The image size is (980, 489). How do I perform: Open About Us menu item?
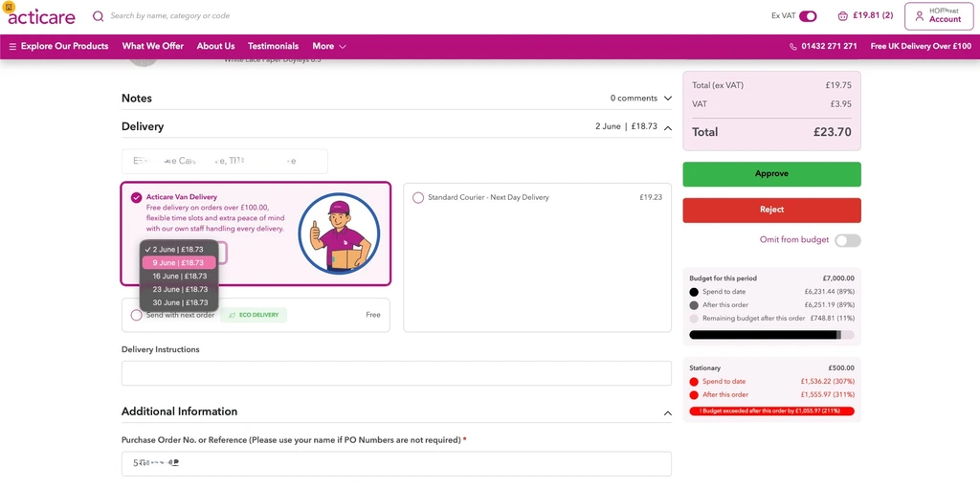click(215, 46)
